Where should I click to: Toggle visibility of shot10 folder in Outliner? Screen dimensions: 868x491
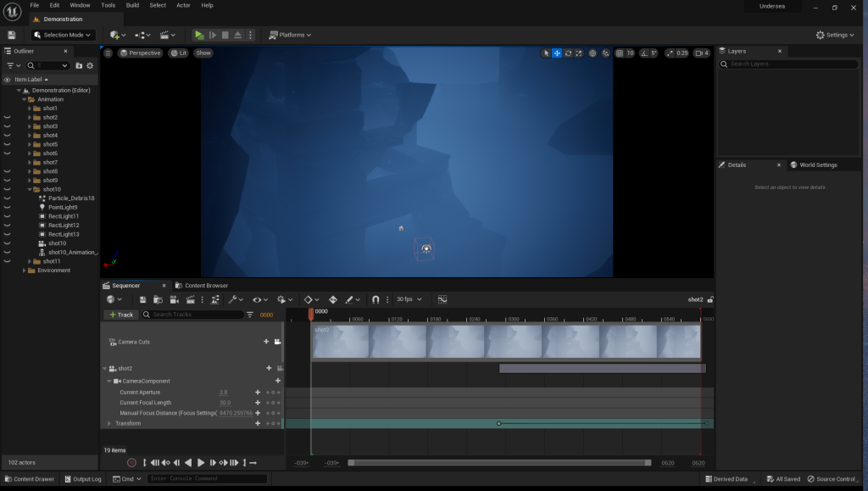[x=7, y=189]
